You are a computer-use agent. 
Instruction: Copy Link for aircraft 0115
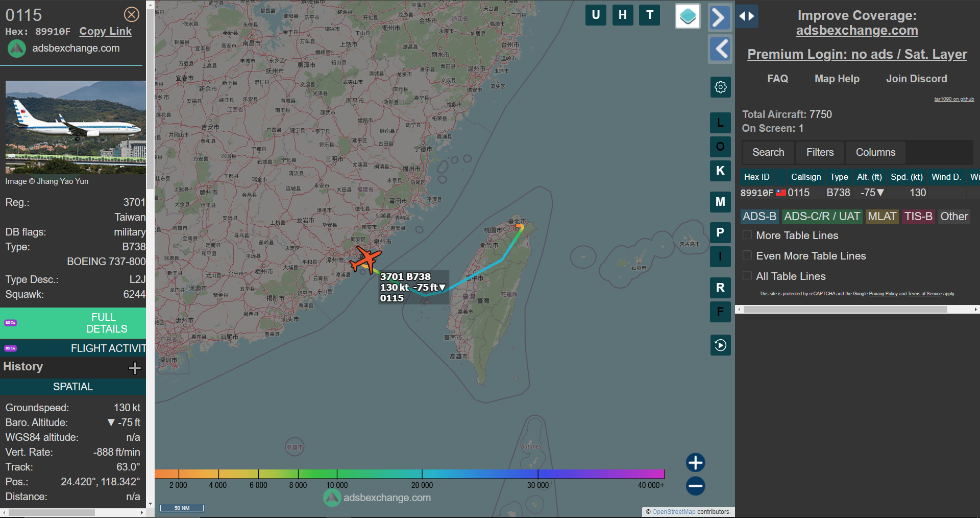coord(105,31)
